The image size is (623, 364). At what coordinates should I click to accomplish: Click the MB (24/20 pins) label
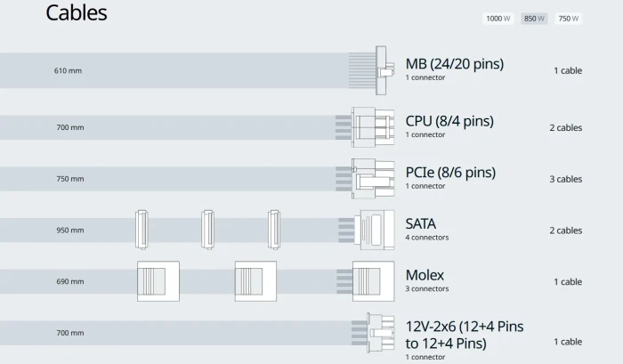pyautogui.click(x=454, y=63)
